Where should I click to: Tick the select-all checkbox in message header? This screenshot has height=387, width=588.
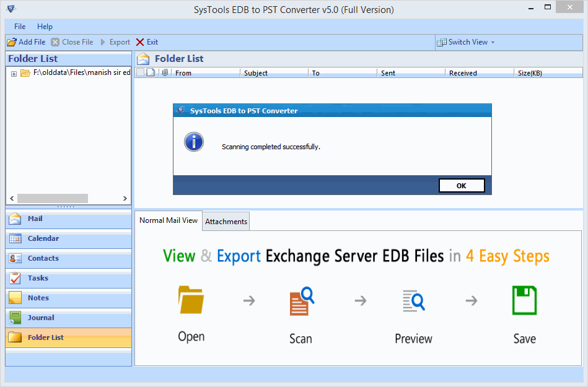pyautogui.click(x=140, y=72)
